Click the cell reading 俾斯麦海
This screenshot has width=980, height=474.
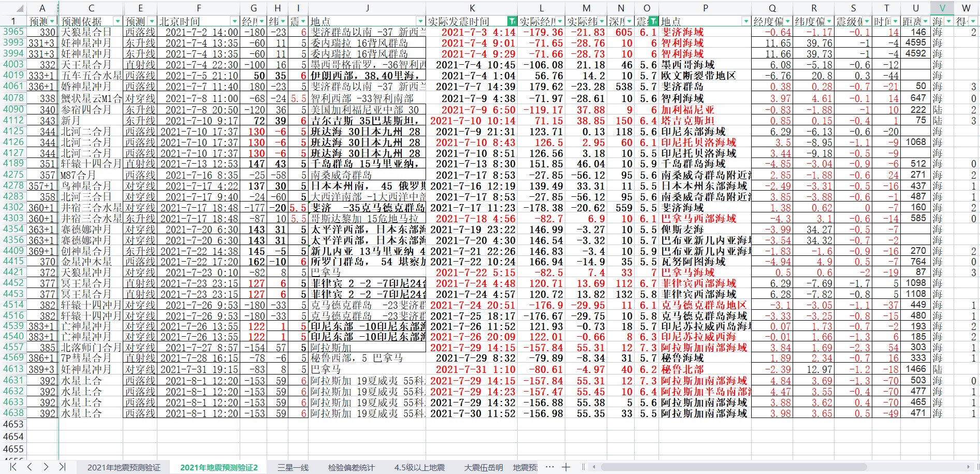coord(705,229)
